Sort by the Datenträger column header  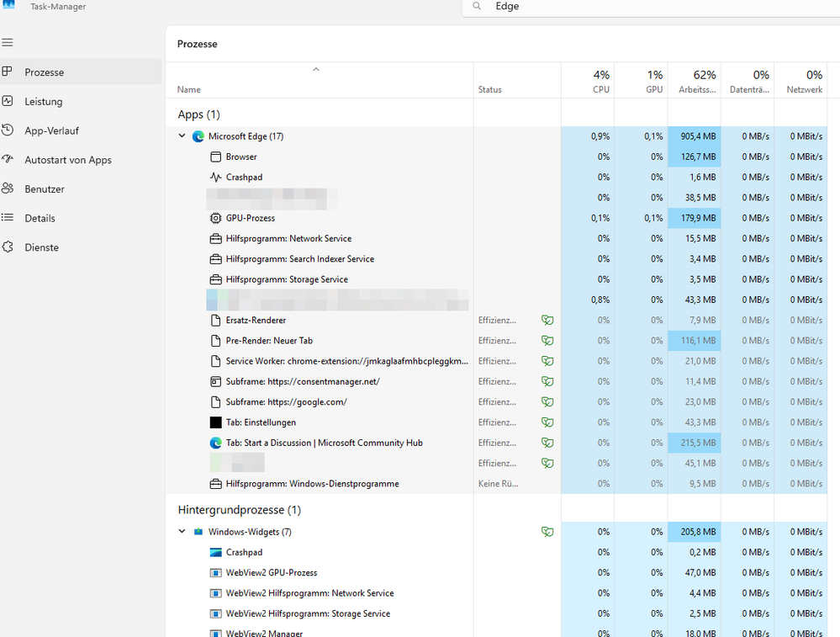pos(748,81)
